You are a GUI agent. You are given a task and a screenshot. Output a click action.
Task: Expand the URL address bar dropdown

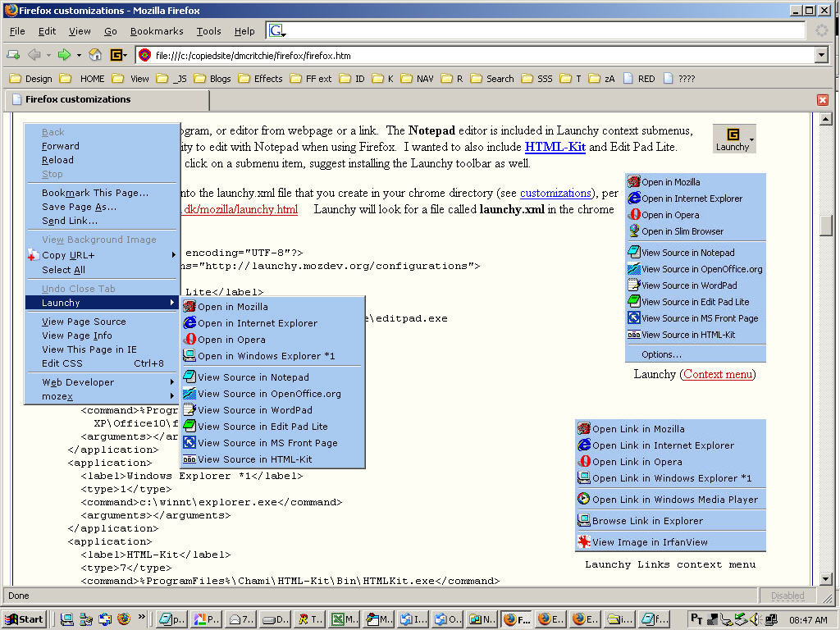click(x=821, y=55)
